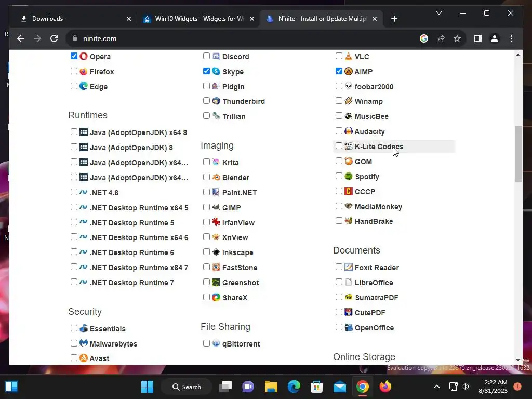Viewport: 532px width, 399px height.
Task: Open volume control in system tray
Action: click(465, 387)
